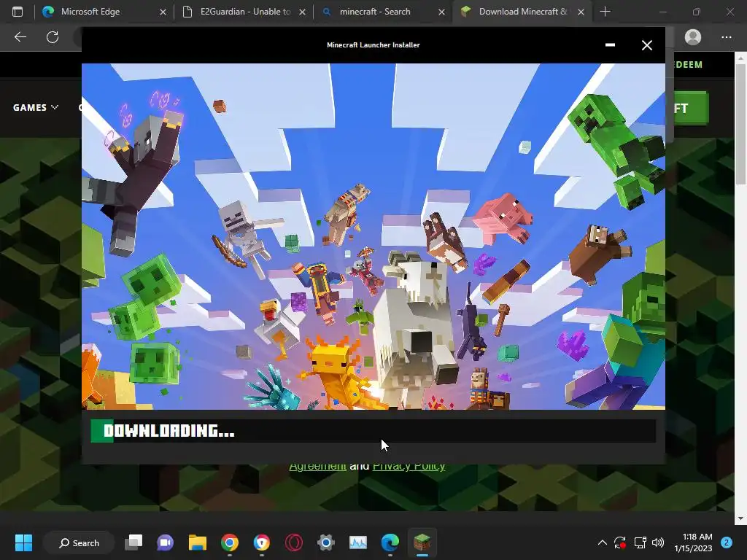
Task: Switch to the Download Minecraft tab
Action: coord(522,12)
